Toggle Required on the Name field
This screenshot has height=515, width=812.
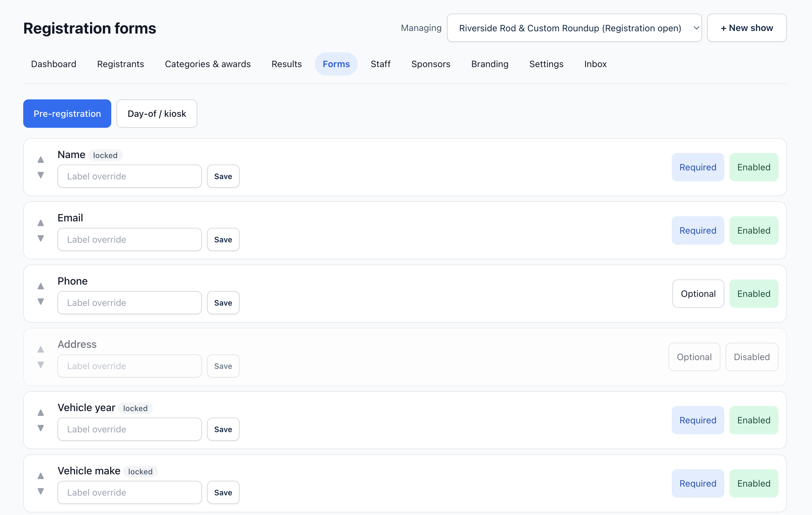point(698,167)
